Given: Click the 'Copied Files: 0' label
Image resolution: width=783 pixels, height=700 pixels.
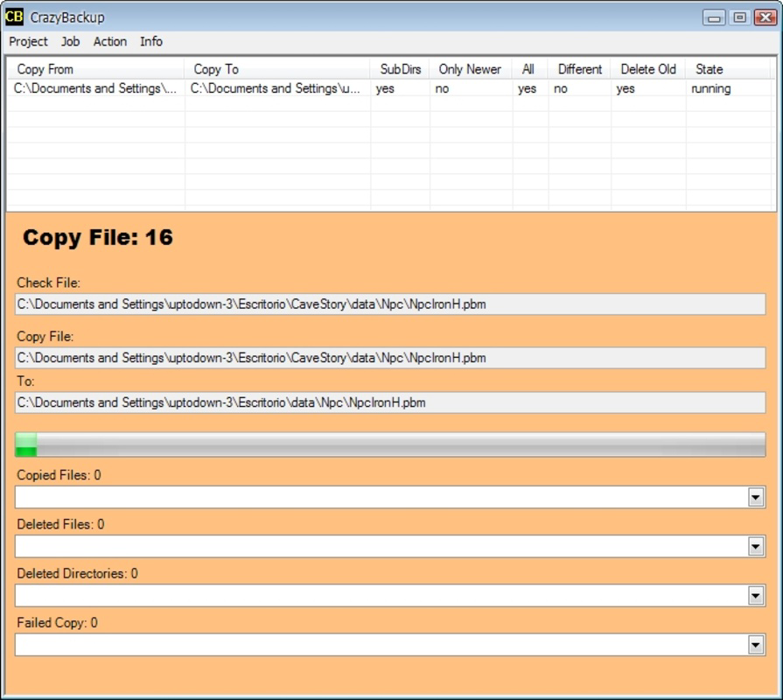Looking at the screenshot, I should 59,475.
